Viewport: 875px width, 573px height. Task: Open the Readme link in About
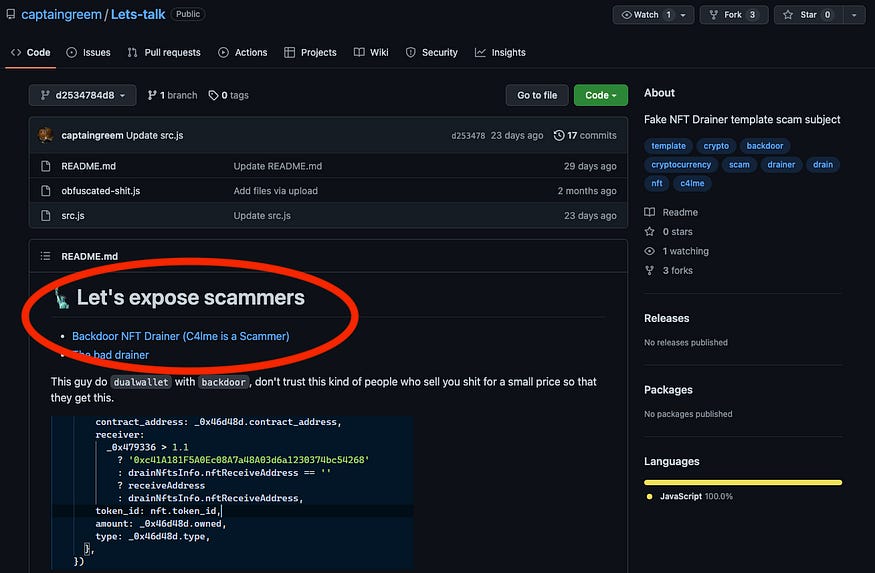coord(671,212)
